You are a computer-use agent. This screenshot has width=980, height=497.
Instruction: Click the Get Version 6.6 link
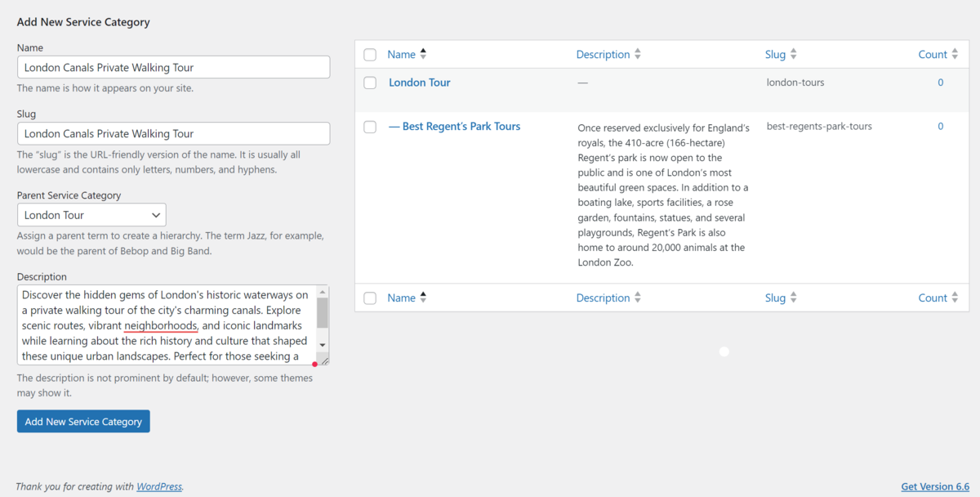tap(935, 486)
